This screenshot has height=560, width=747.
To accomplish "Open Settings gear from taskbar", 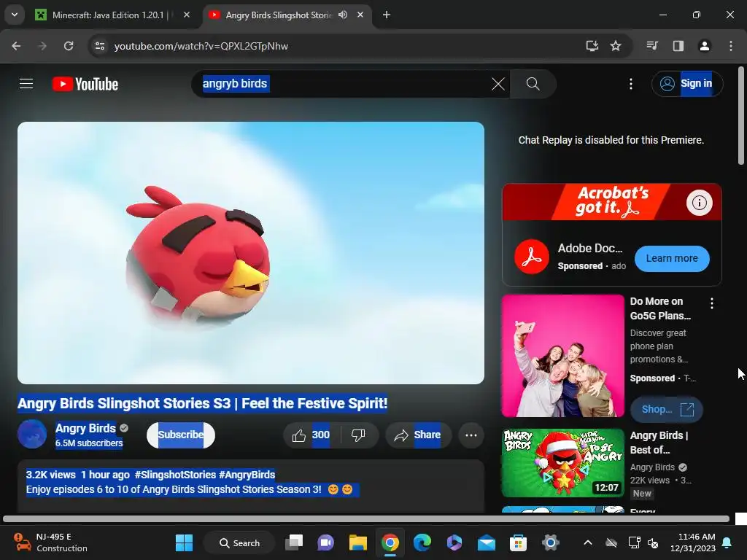I will click(550, 542).
